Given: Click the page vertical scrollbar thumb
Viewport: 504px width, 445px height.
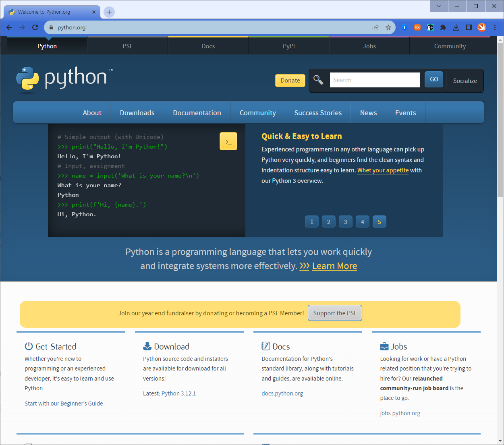Looking at the screenshot, I should click(x=500, y=120).
